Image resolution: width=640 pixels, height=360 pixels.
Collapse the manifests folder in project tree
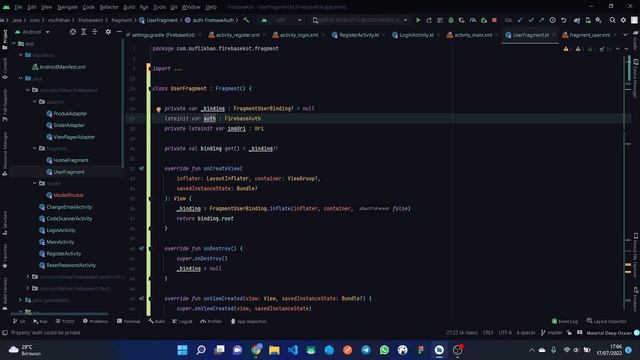(x=21, y=55)
